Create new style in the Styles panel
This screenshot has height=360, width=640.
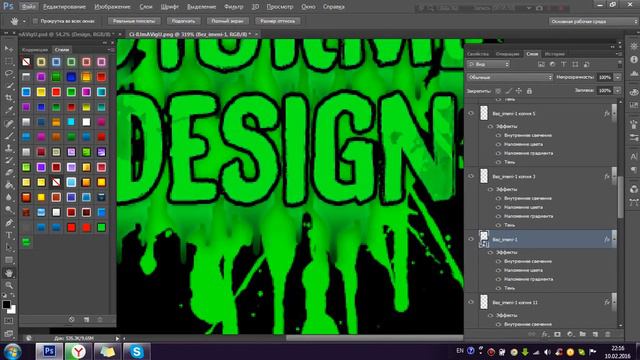coord(87,320)
